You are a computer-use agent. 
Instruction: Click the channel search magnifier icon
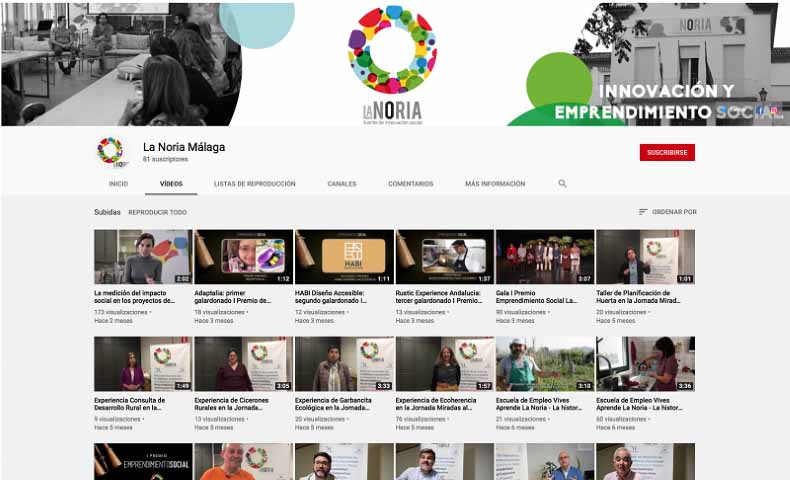[x=562, y=184]
